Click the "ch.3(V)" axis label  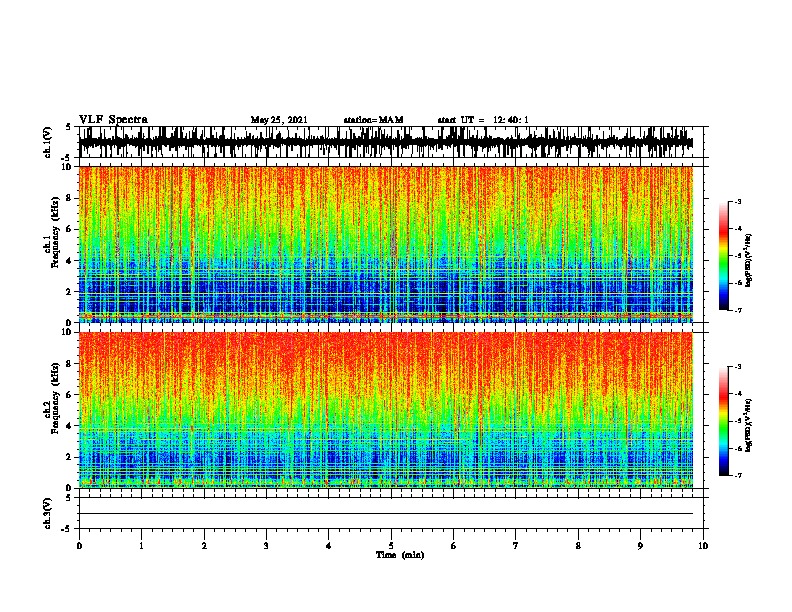pyautogui.click(x=48, y=513)
